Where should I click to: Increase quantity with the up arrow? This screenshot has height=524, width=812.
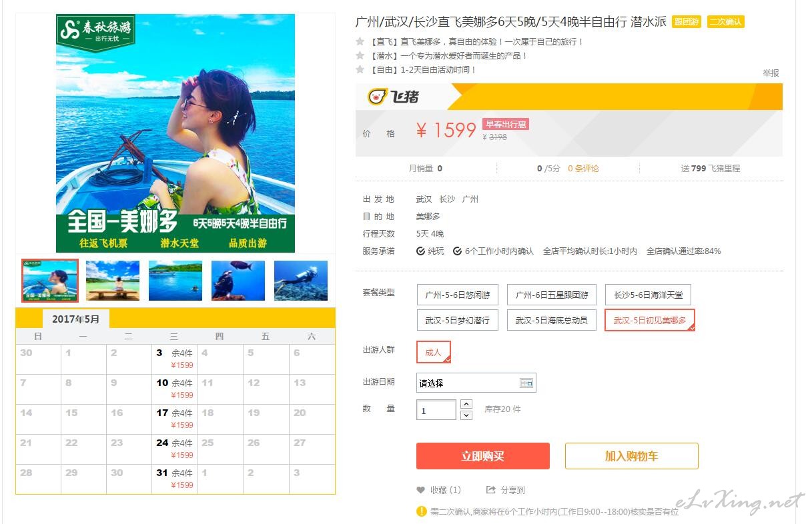(x=466, y=404)
